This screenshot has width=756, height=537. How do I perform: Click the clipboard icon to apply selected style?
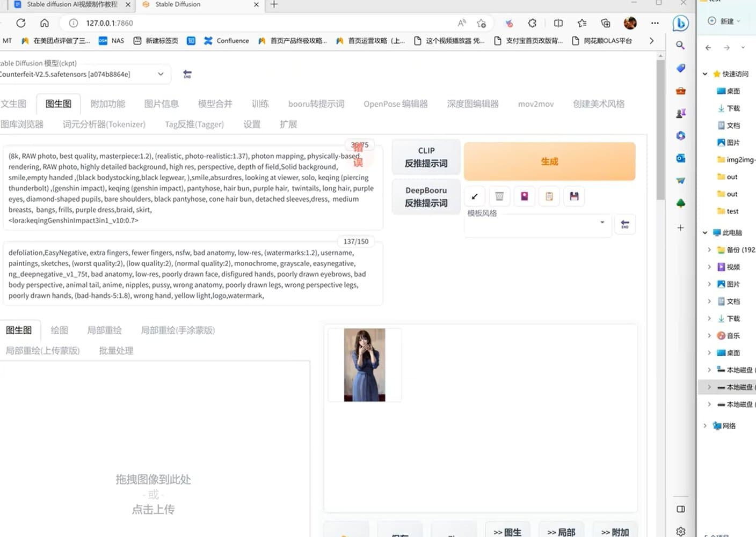549,196
